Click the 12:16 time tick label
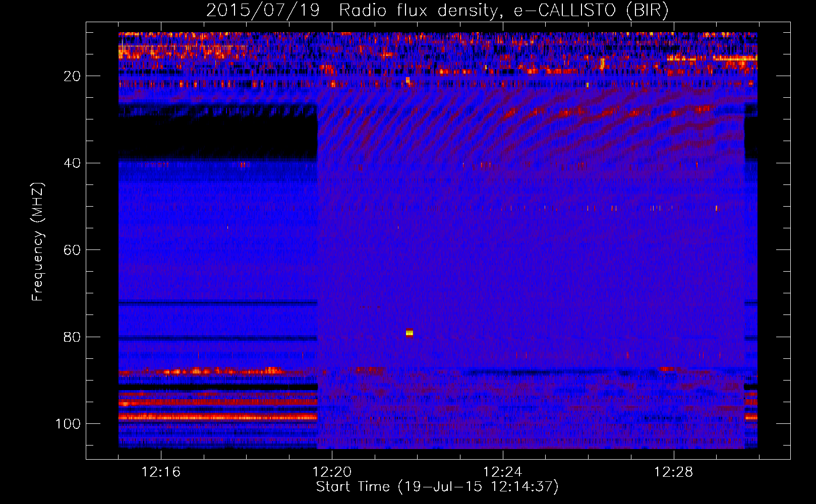 [161, 472]
